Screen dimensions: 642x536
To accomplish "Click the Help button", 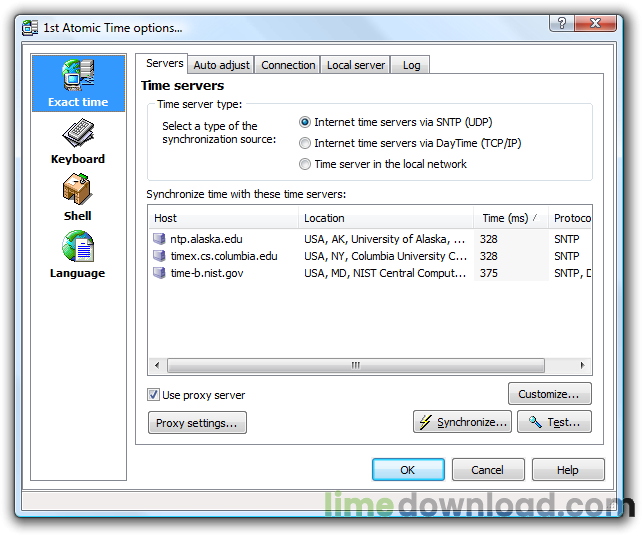I will (x=568, y=470).
